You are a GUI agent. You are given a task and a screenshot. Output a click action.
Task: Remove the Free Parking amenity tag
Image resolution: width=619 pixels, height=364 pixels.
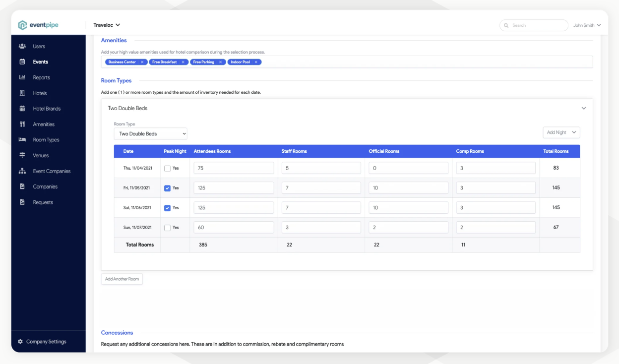point(220,62)
